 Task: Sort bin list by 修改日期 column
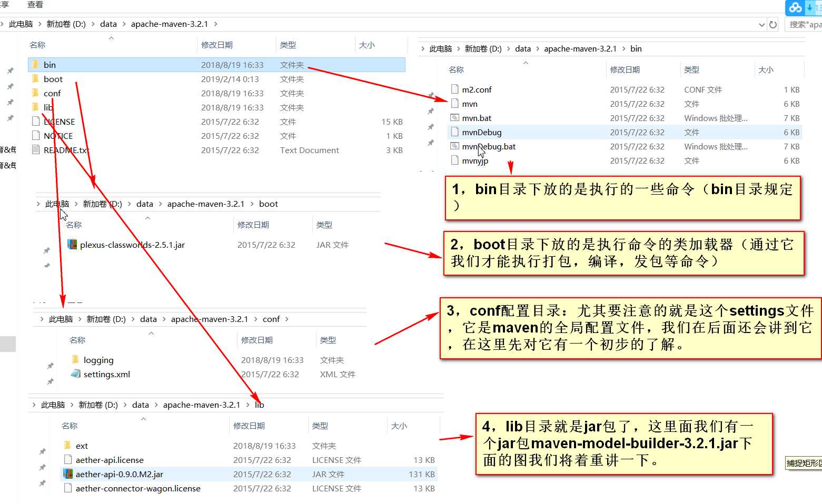tap(625, 69)
